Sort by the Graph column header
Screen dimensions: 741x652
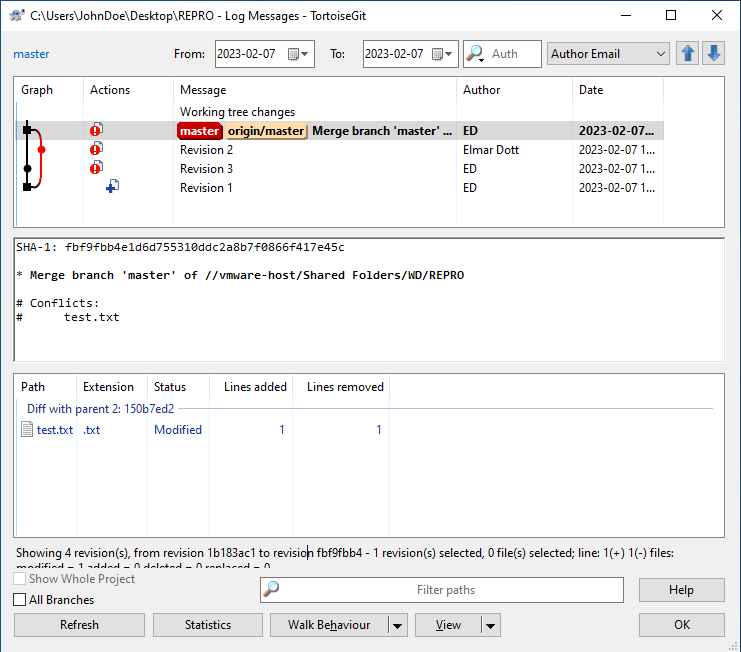point(49,90)
